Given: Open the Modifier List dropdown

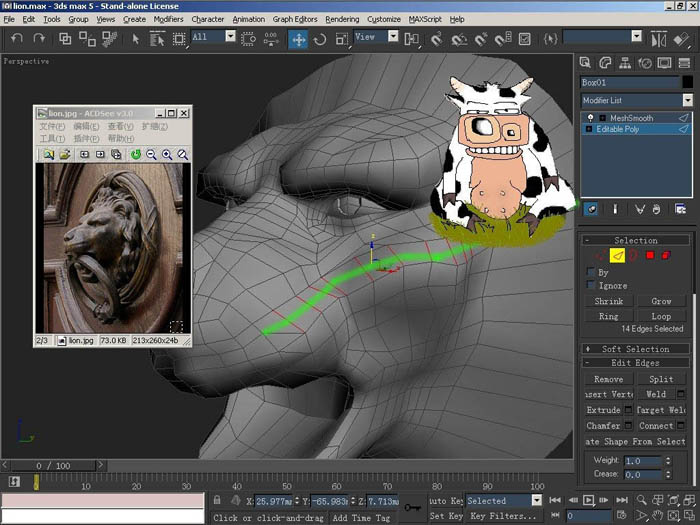Looking at the screenshot, I should coord(637,100).
